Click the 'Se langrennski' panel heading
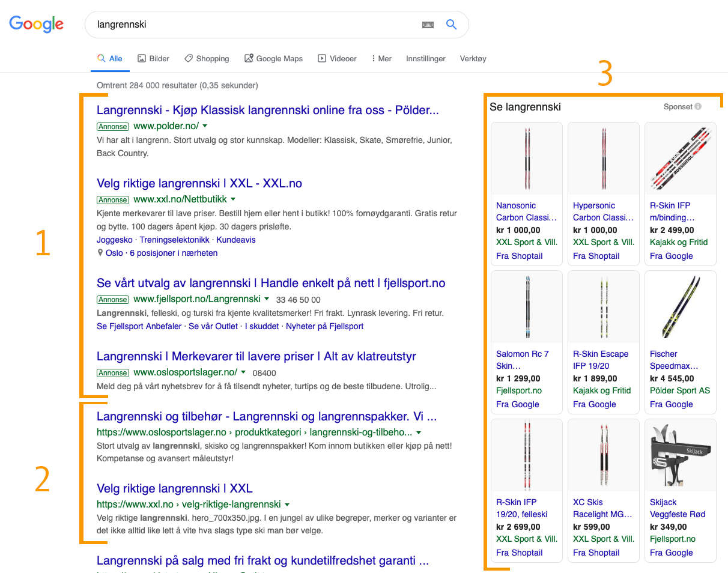728x573 pixels. click(x=525, y=107)
